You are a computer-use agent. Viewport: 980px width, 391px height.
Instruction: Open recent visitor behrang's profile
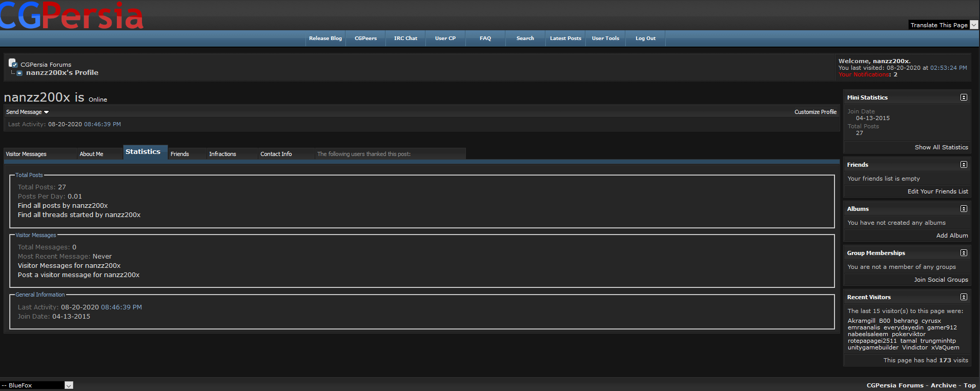906,321
